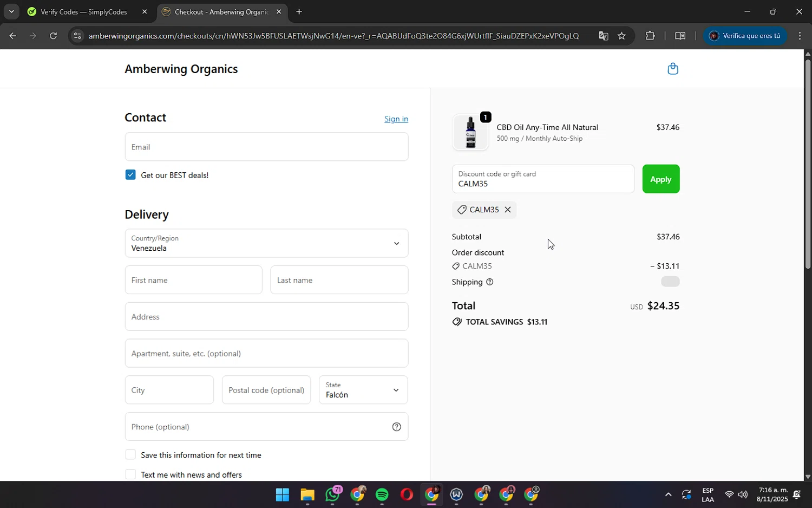
Task: Open a new browser tab
Action: pyautogui.click(x=299, y=12)
